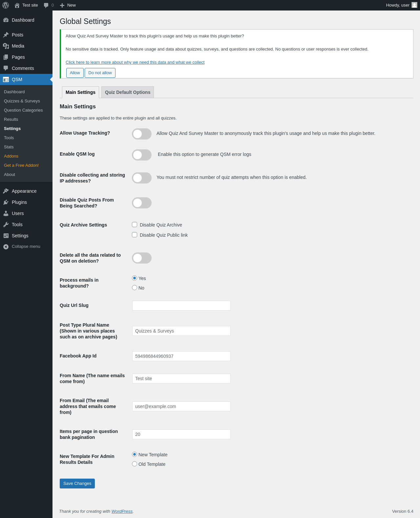The image size is (420, 518).
Task: Click the Dashboard gauge icon in sidebar
Action: pos(6,20)
